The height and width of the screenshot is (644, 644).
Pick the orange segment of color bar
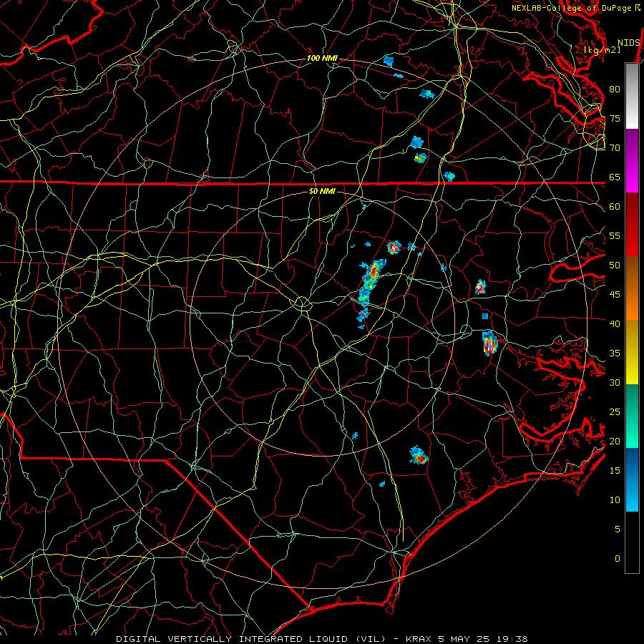(x=632, y=304)
